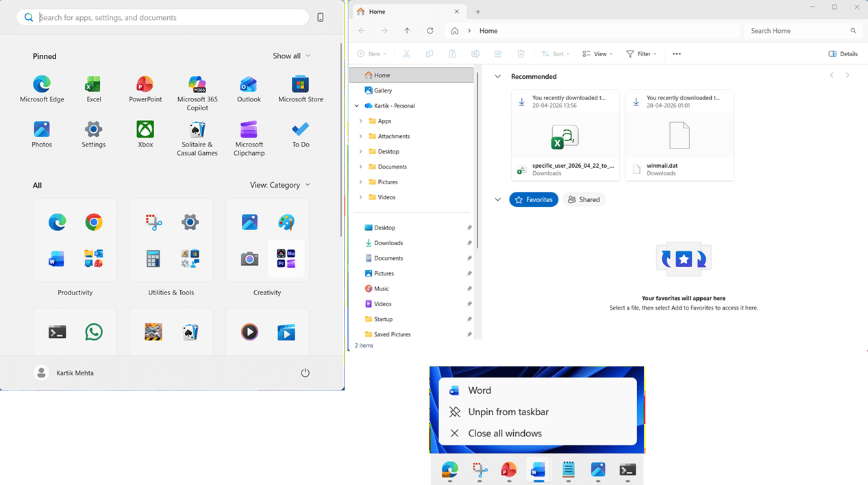
Task: Select Close all windows in jump list
Action: coord(504,434)
